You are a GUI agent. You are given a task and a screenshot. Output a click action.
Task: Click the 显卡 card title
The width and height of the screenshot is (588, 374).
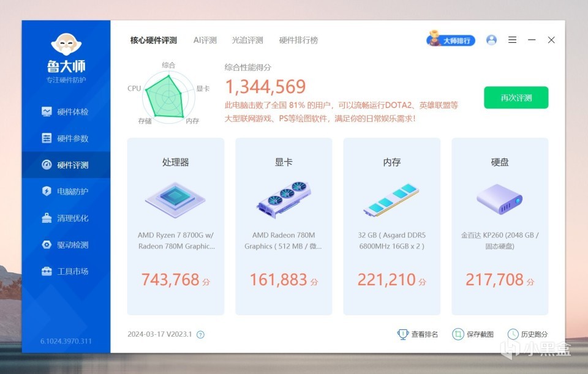coord(284,162)
